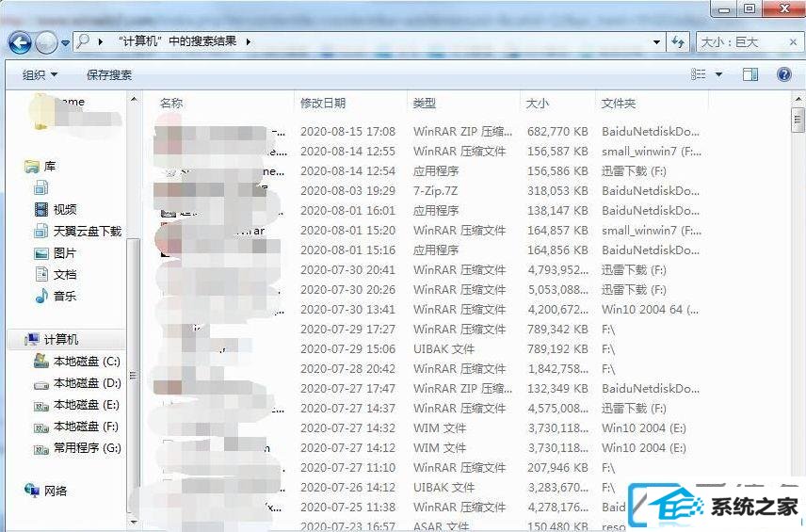This screenshot has height=532, width=806.
Task: Open the recent locations dropdown arrow
Action: pyautogui.click(x=65, y=43)
